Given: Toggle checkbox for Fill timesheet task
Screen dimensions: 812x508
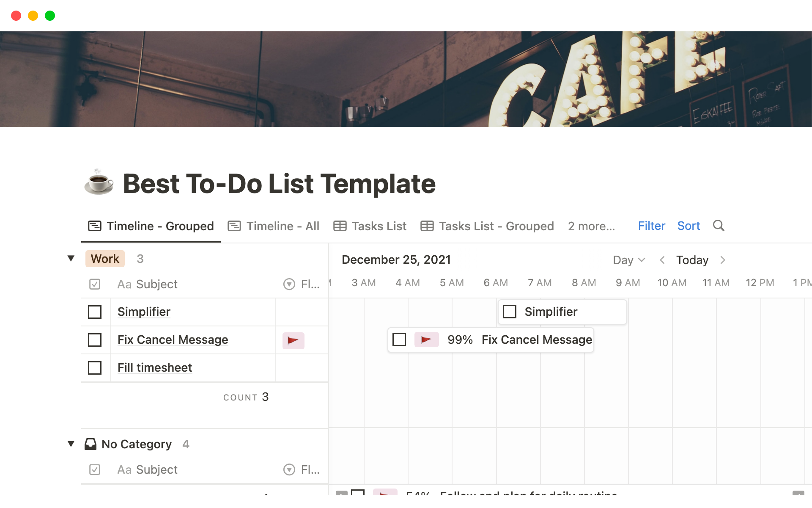Looking at the screenshot, I should [95, 367].
